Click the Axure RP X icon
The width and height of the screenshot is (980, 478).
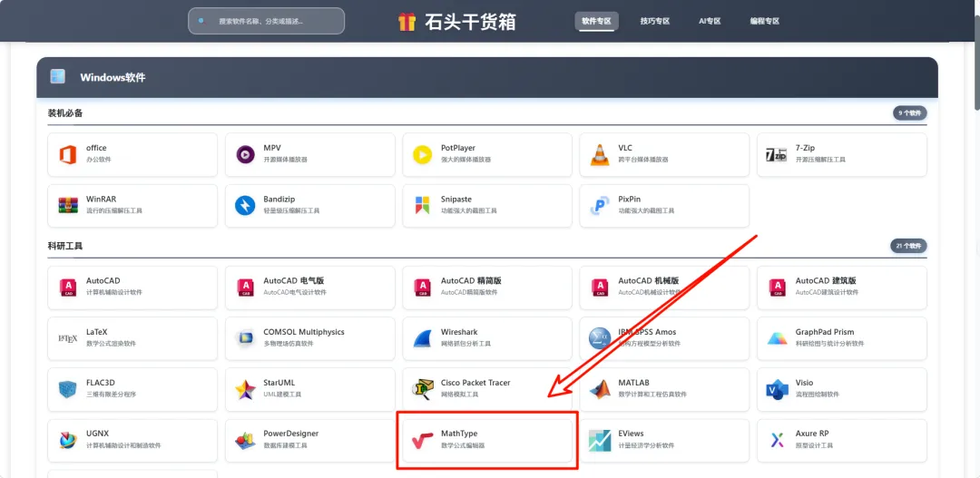777,441
